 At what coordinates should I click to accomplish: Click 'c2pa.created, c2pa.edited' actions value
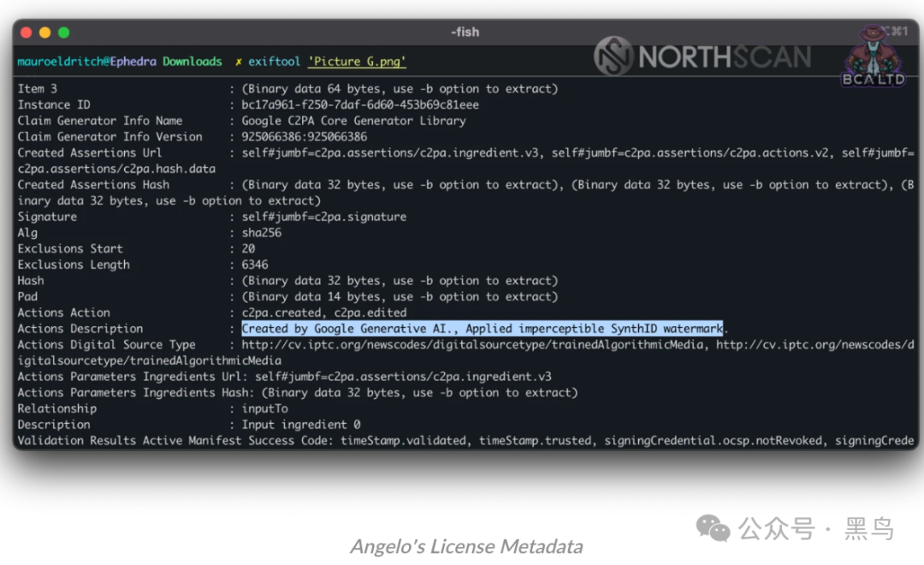click(x=323, y=312)
